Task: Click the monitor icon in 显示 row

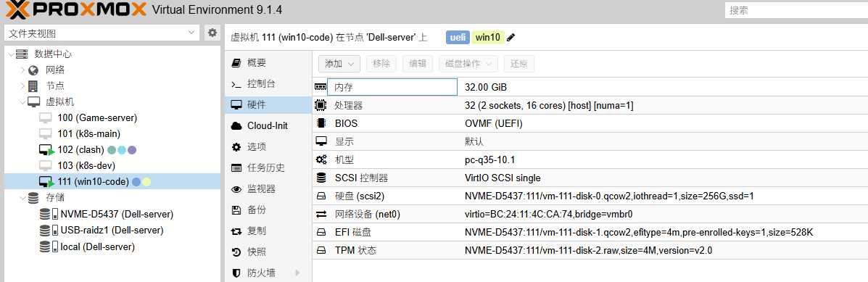Action: pos(321,141)
